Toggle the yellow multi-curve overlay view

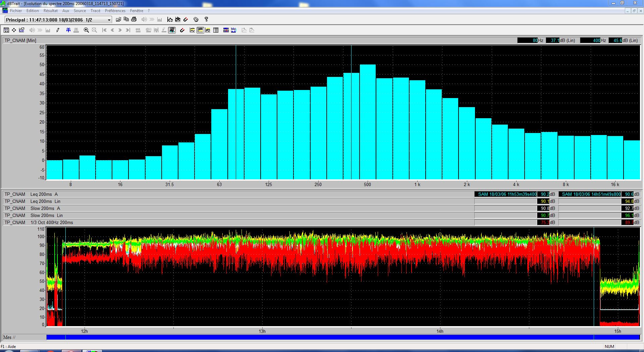pyautogui.click(x=200, y=30)
